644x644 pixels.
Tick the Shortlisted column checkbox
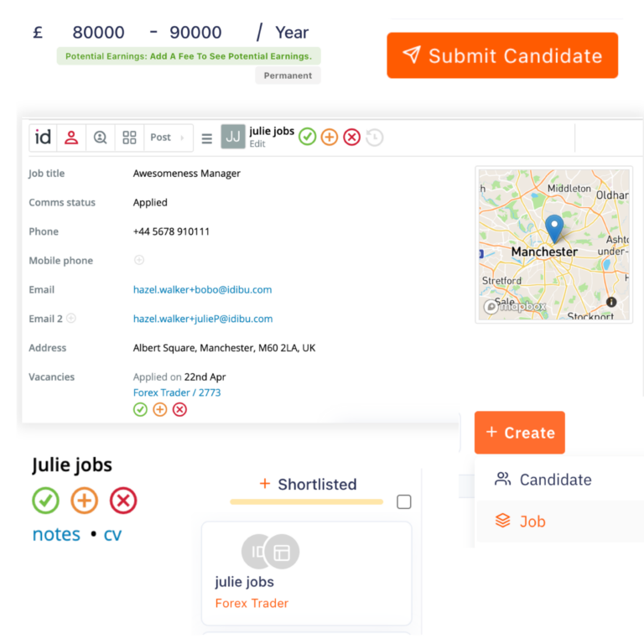pos(403,501)
